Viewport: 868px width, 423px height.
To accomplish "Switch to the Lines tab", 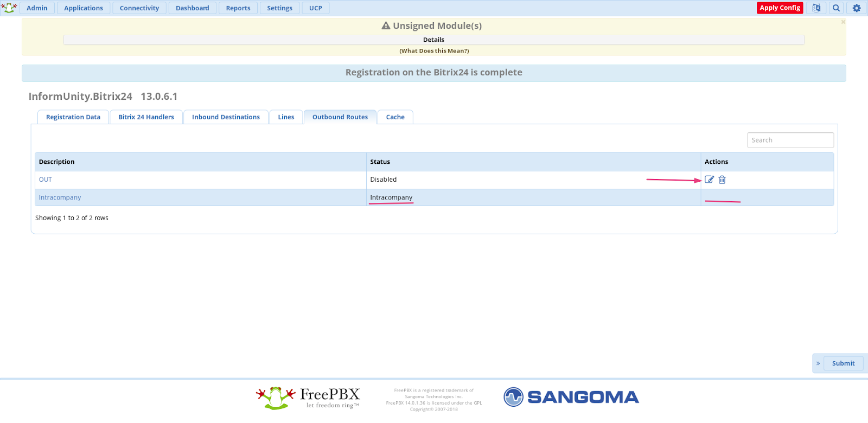I will coord(286,117).
